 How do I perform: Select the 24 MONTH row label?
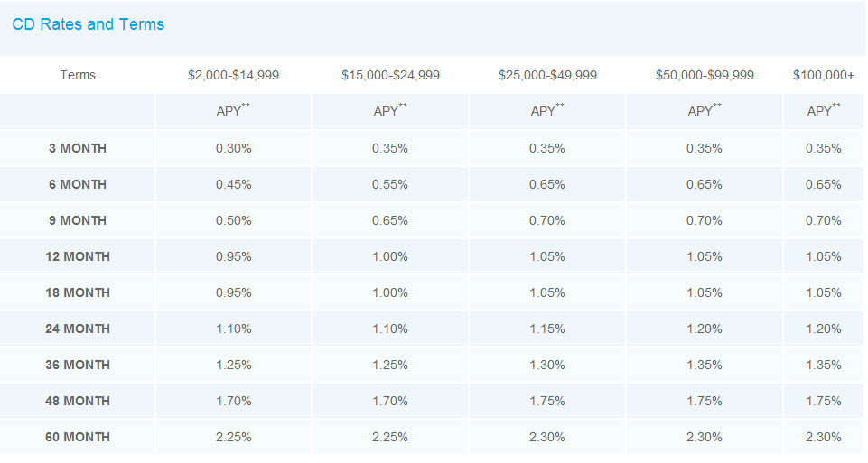[x=78, y=329]
